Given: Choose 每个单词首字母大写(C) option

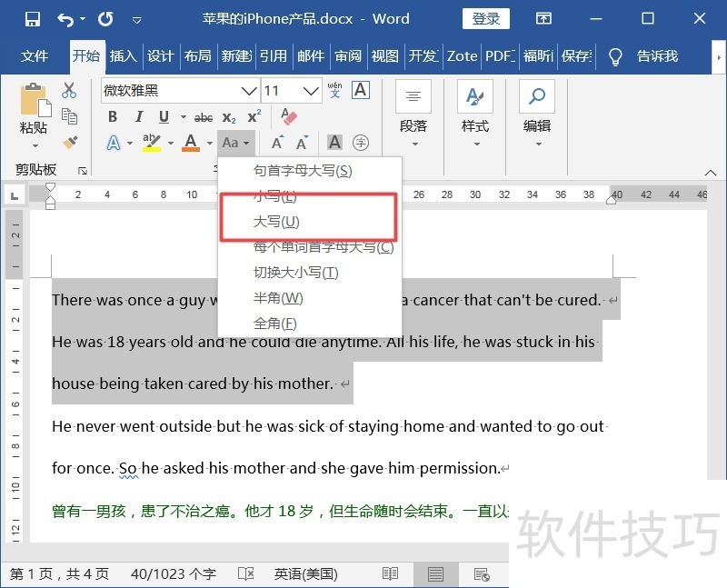Looking at the screenshot, I should [310, 247].
